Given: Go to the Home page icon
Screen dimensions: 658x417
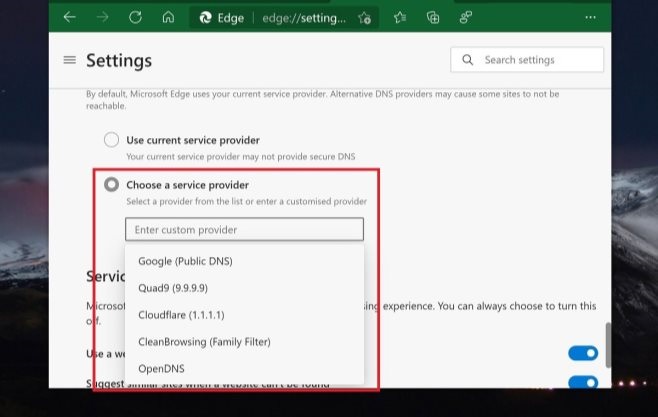Looking at the screenshot, I should pos(168,17).
